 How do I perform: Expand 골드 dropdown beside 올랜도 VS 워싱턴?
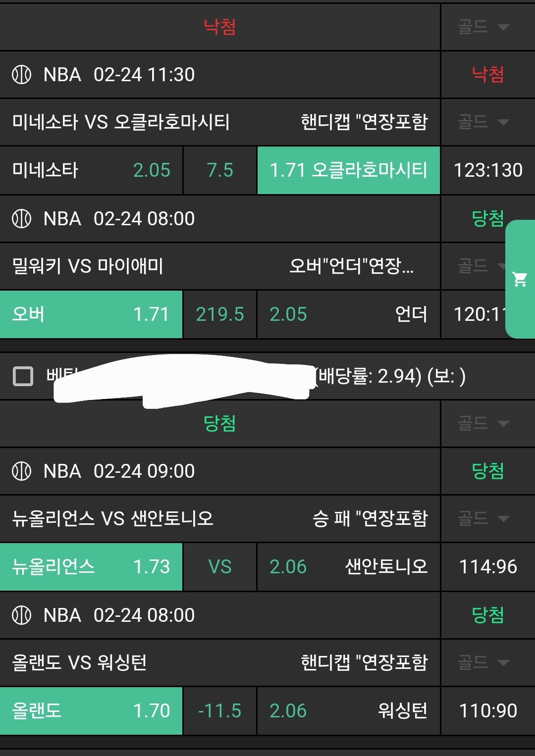pos(483,662)
